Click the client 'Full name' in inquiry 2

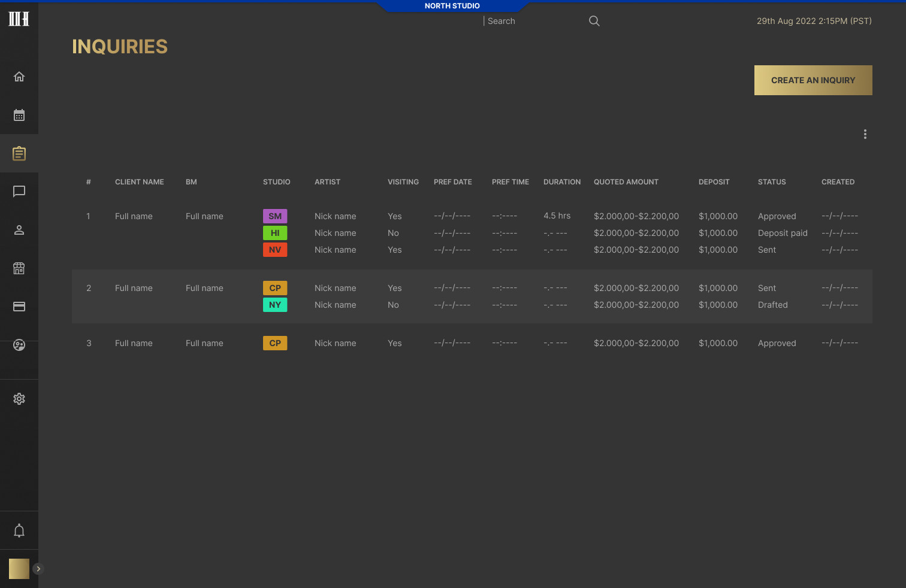tap(134, 288)
